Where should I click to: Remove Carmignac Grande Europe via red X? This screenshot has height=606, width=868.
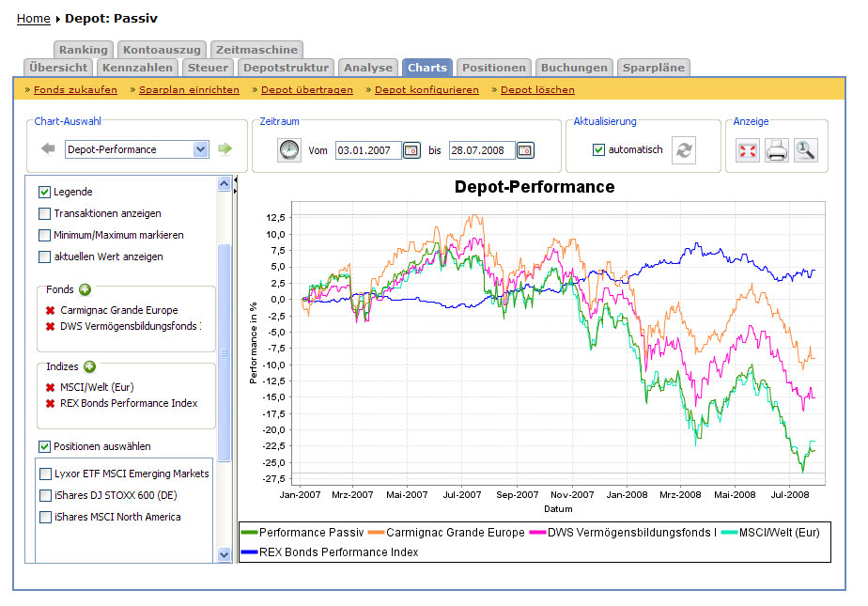pyautogui.click(x=50, y=311)
